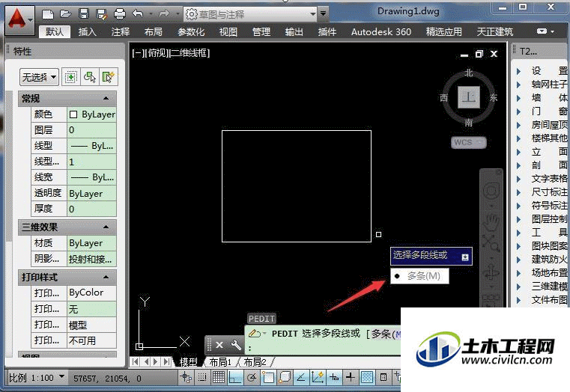Open the 无选择 selection dropdown
Viewport: 570px width, 392px height.
[x=39, y=77]
